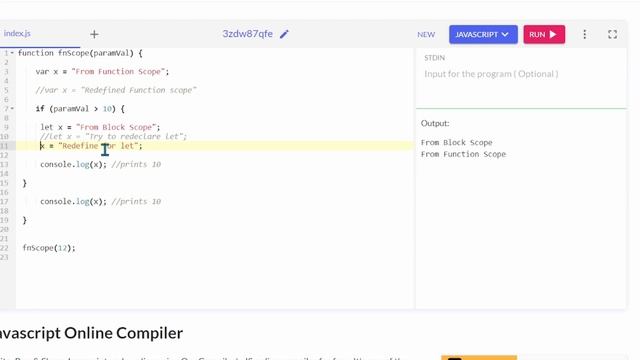Click the Javascript Online Compiler heading
The height and width of the screenshot is (360, 640).
click(x=91, y=333)
